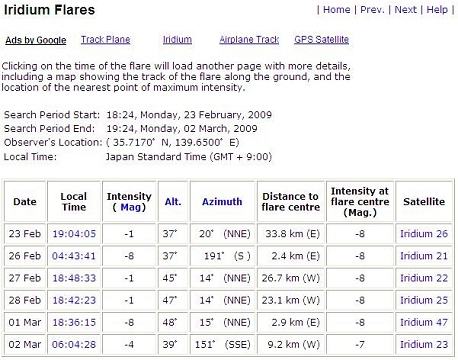Click the Iridium 23 satellite link

[424, 345]
